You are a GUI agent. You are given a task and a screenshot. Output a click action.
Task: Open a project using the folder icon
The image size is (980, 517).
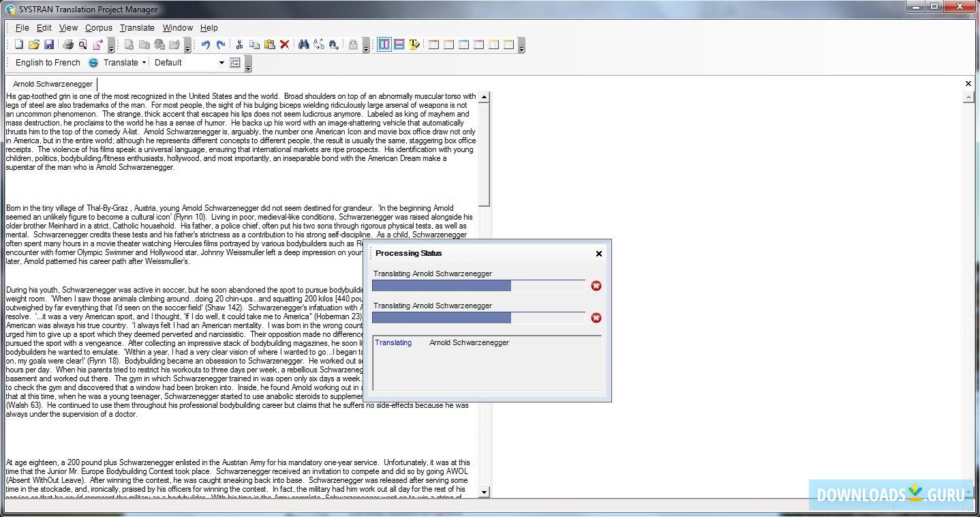pos(33,45)
